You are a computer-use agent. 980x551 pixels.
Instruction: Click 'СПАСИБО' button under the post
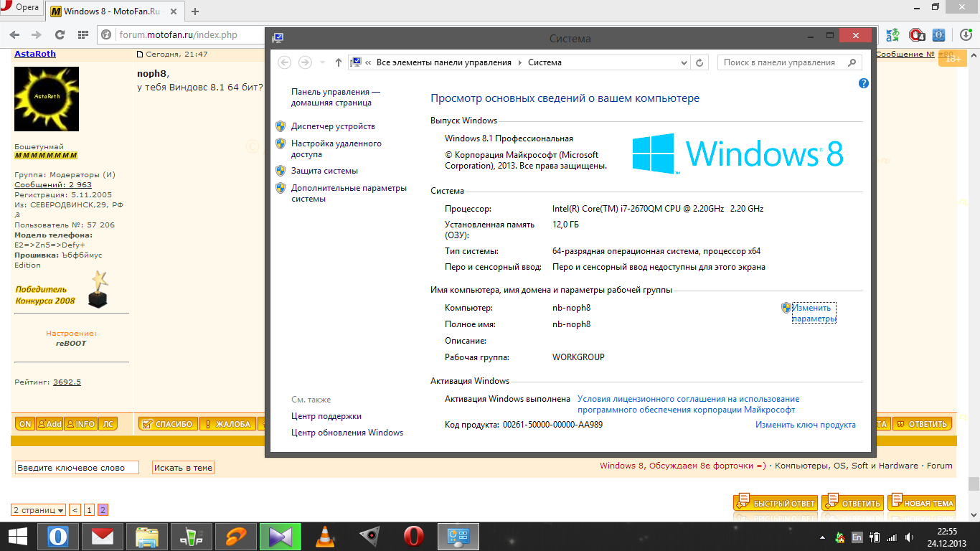click(166, 424)
